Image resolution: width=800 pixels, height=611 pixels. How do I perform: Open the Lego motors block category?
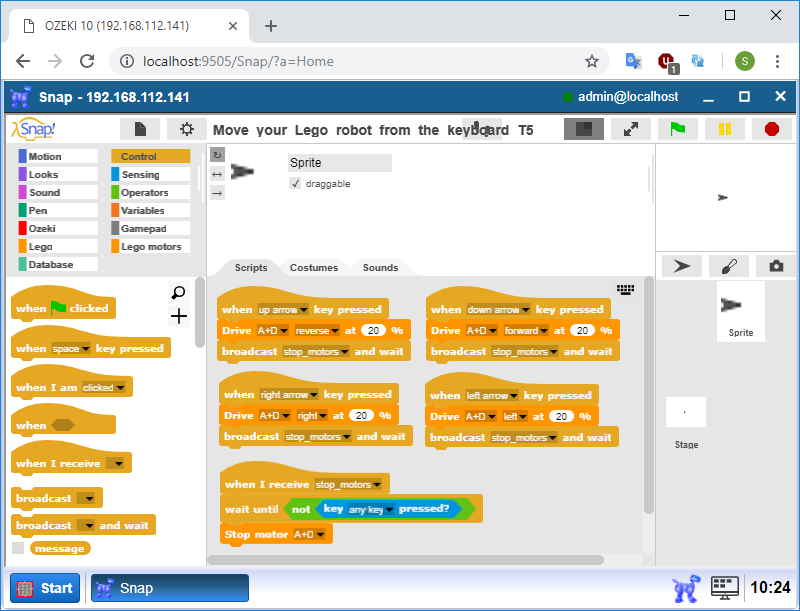[151, 246]
